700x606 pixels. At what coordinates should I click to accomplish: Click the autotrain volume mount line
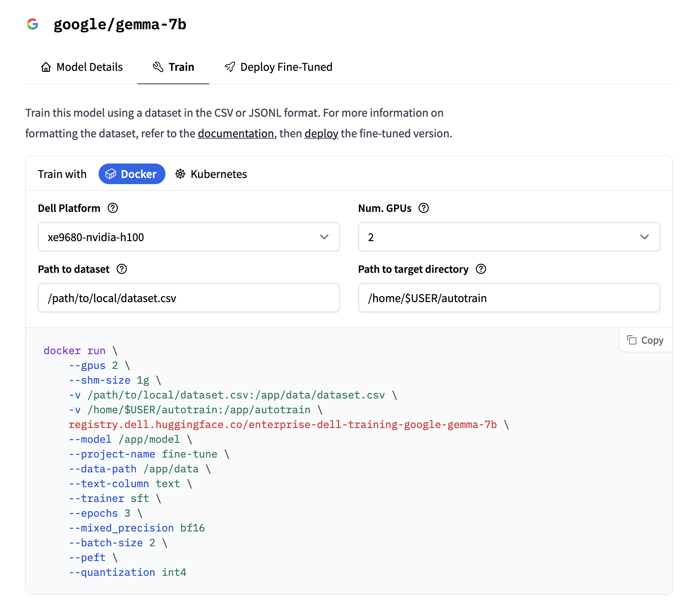[196, 410]
